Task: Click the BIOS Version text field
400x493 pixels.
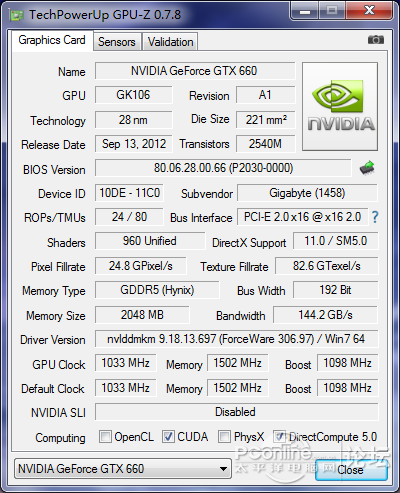Action: tap(223, 168)
